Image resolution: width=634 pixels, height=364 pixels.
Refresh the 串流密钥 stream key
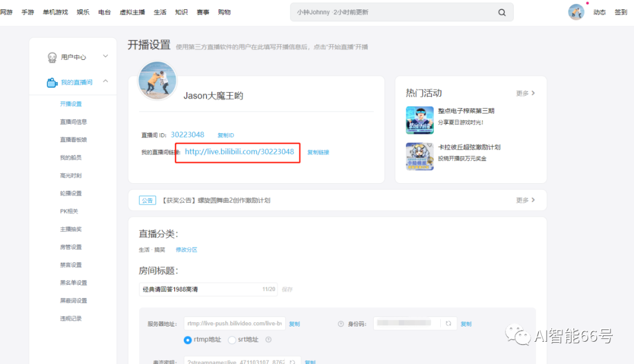point(292,362)
